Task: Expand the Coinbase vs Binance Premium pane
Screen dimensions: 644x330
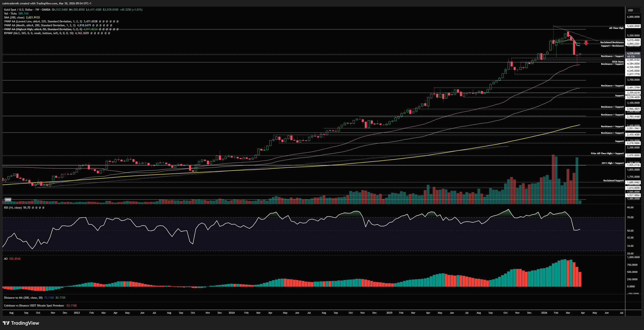Action: pos(34,306)
